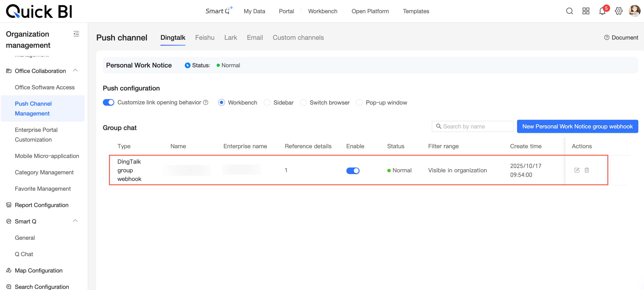The image size is (644, 290).
Task: Collapse the Office Collaboration section
Action: point(75,71)
